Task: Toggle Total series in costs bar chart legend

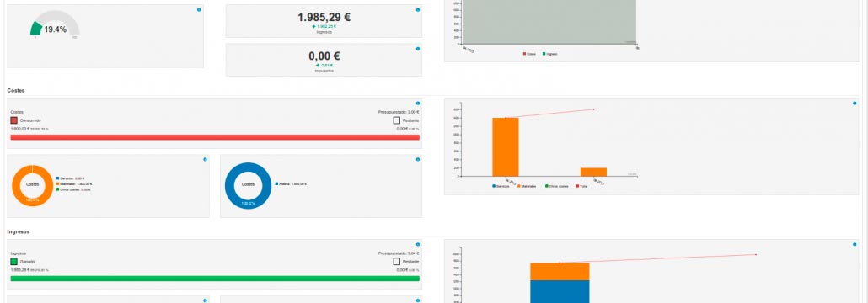Action: coord(582,186)
